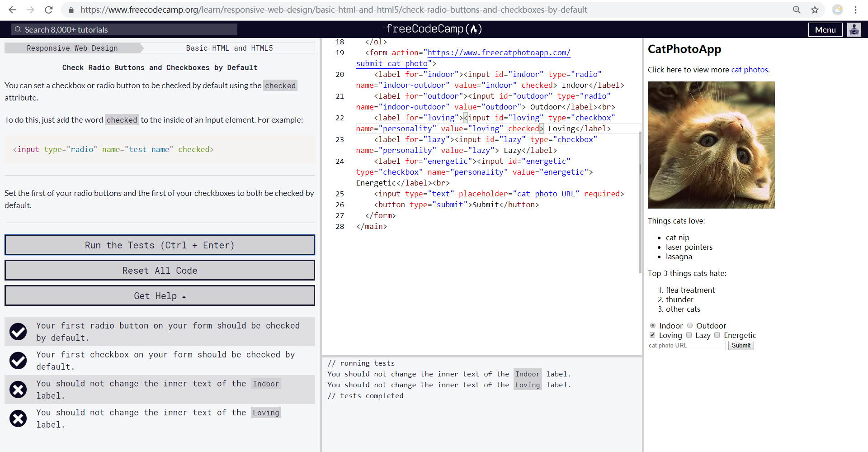Click the 'lasagna' list item in preview
Screen dimensions: 868x452
[x=679, y=257]
